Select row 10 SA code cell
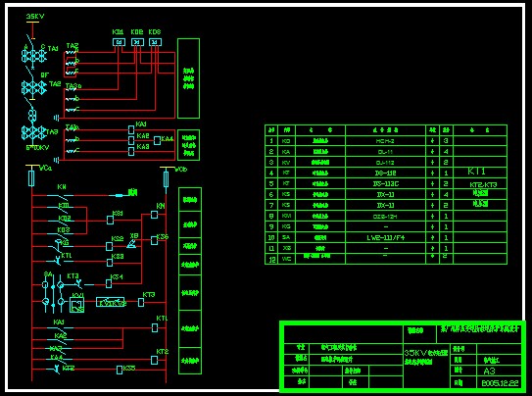Viewport: 532px width, 396px height. 286,237
